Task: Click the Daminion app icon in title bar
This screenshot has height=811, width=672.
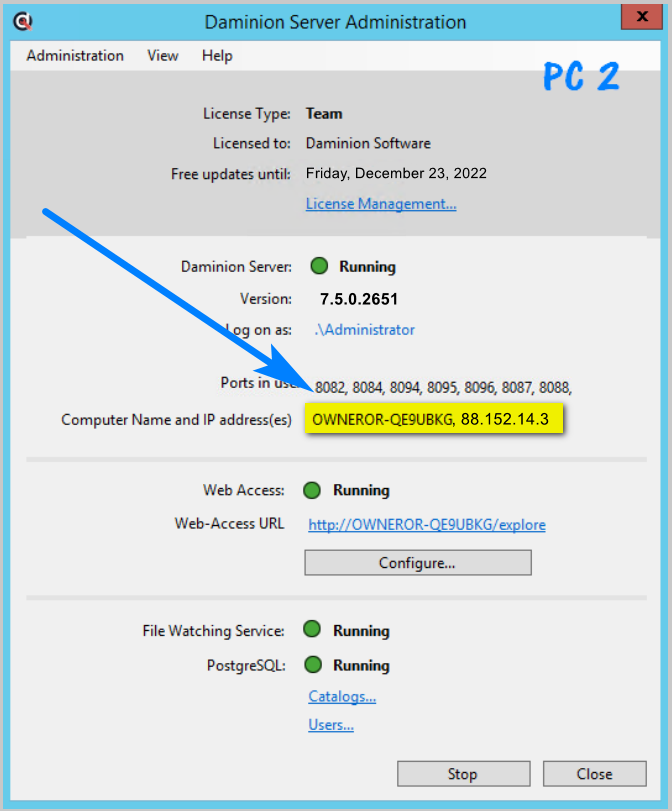Action: [x=23, y=21]
